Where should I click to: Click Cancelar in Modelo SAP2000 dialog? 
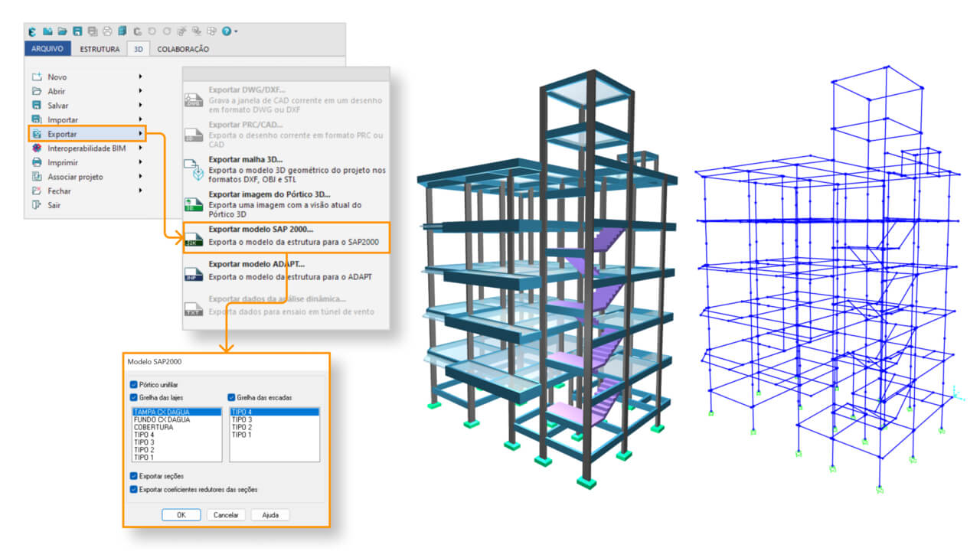click(x=226, y=515)
